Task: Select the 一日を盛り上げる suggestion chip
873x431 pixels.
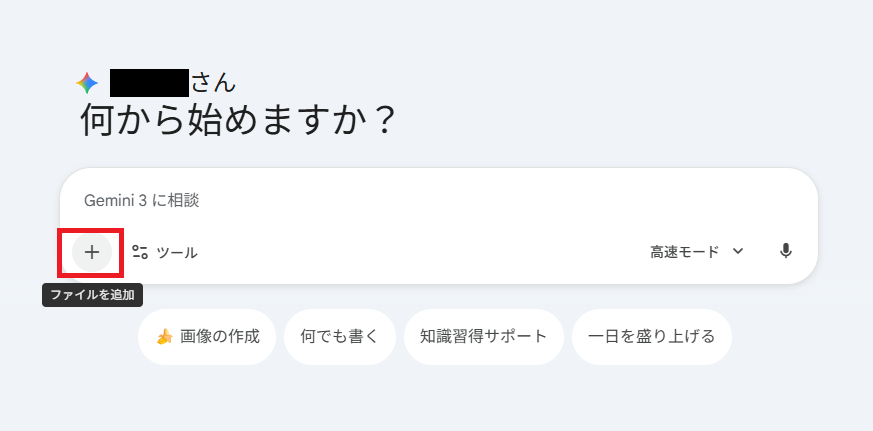Action: [652, 337]
